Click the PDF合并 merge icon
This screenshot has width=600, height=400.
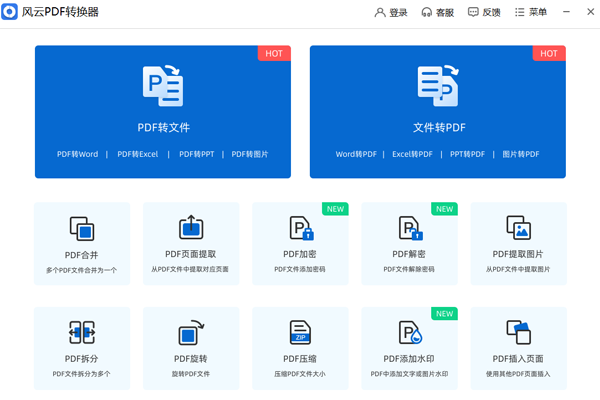click(x=82, y=228)
